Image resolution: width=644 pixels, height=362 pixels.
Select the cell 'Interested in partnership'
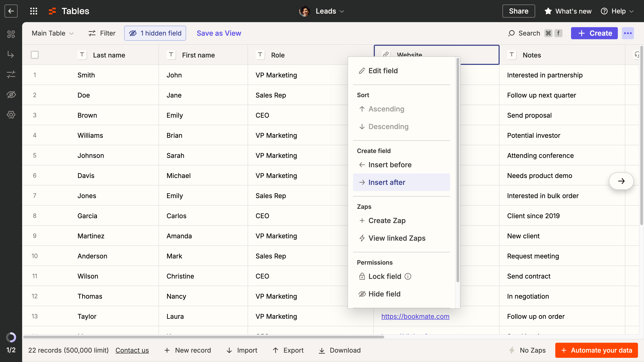point(562,75)
